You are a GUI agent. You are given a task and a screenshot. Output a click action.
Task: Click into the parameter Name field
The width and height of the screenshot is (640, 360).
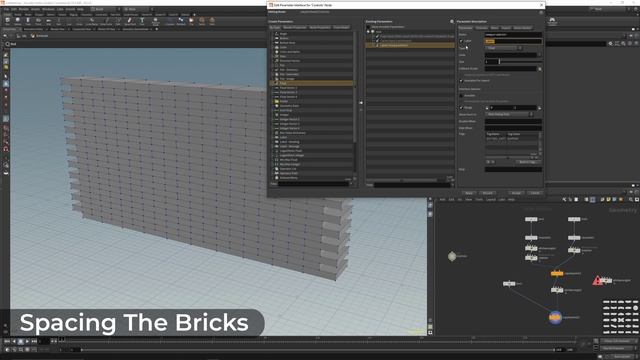point(513,35)
